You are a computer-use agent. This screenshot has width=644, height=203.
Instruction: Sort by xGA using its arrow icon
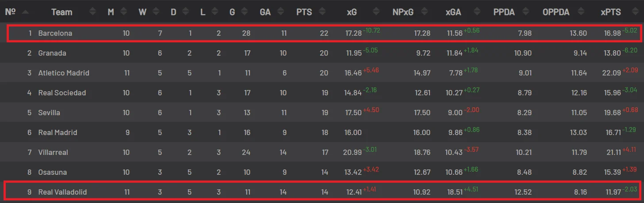[x=476, y=12]
